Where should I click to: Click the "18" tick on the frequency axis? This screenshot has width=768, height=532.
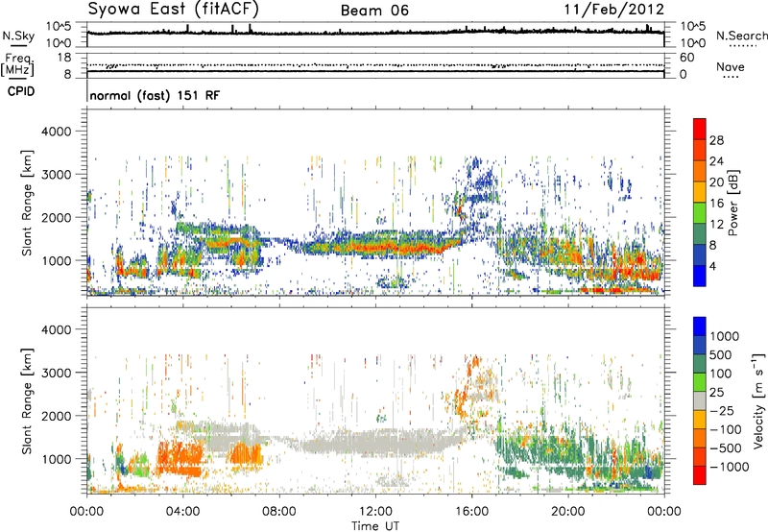coord(64,58)
